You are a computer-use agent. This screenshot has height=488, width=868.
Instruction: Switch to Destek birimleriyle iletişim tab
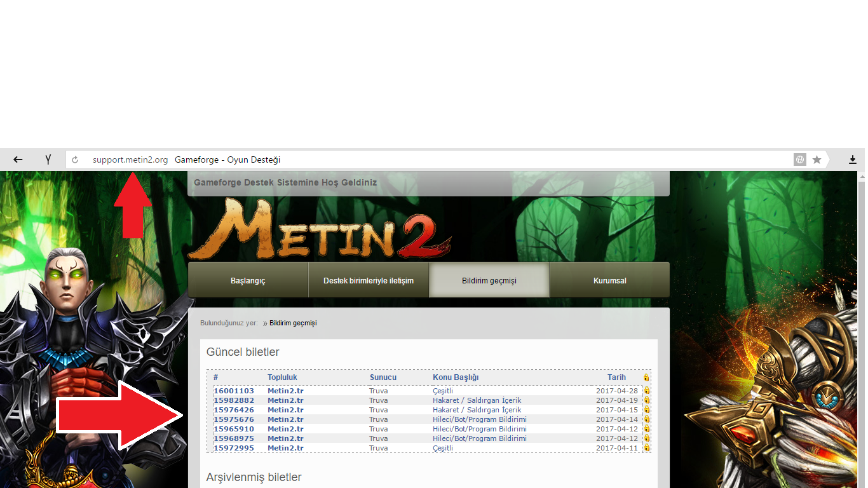[x=369, y=280]
